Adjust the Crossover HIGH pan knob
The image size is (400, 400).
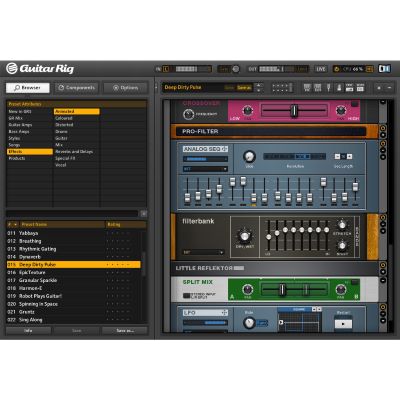click(340, 110)
